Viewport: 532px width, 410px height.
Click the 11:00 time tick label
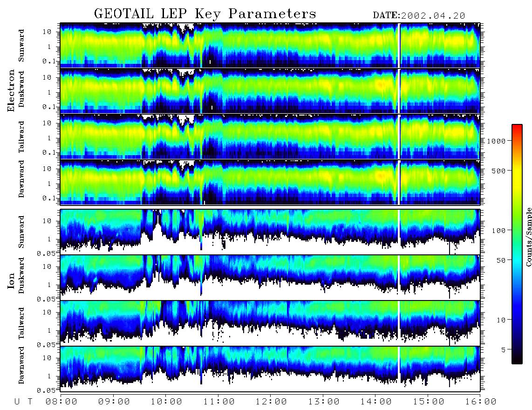[219, 402]
